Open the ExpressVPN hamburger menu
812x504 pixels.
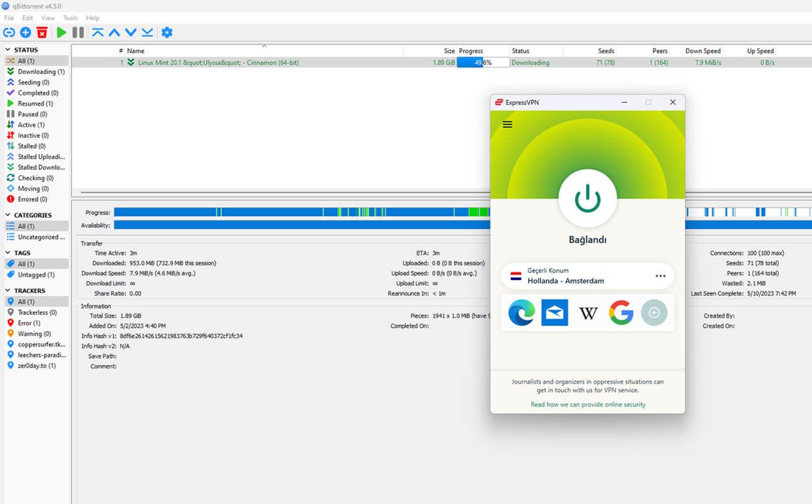point(507,125)
